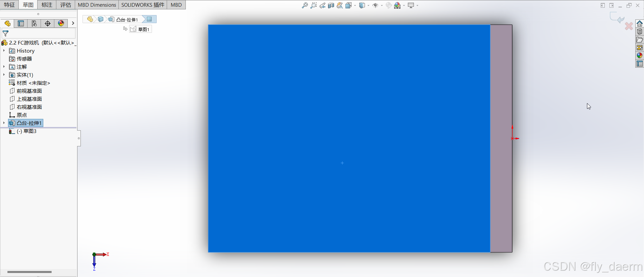Switch to the 评估 (Evaluate) tab
The image size is (644, 277).
[x=66, y=5]
